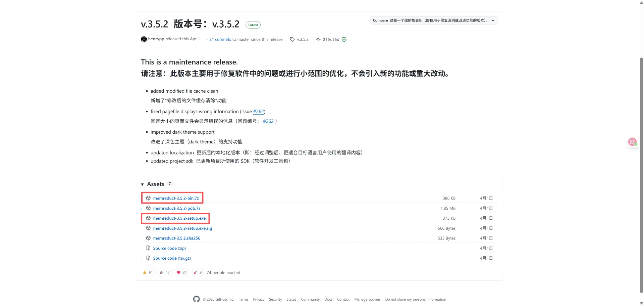Image resolution: width=644 pixels, height=306 pixels.
Task: Click the GitHub logo in the footer
Action: (197, 299)
